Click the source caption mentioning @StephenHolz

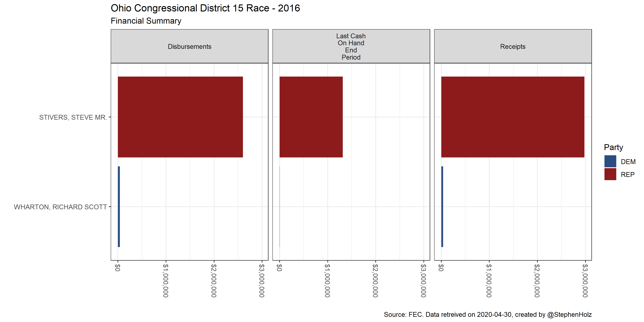coord(487,314)
